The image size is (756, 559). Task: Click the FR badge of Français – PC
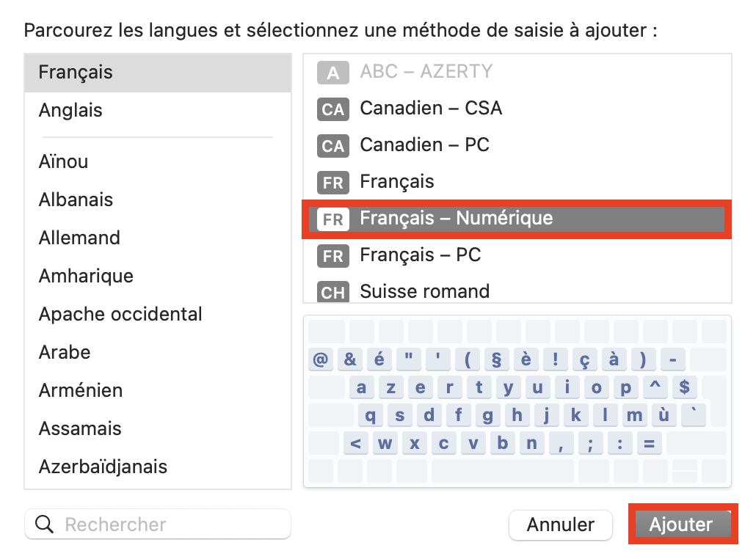332,256
